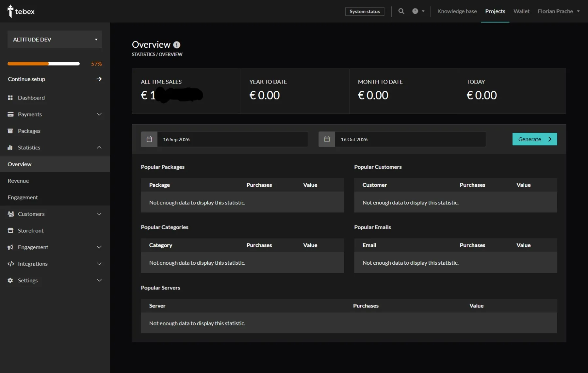This screenshot has width=588, height=373.
Task: Open the Projects tab
Action: pyautogui.click(x=495, y=11)
